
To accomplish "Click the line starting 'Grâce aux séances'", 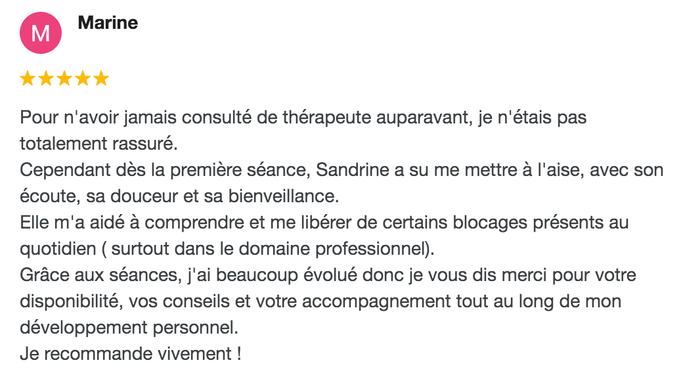I will coord(328,275).
